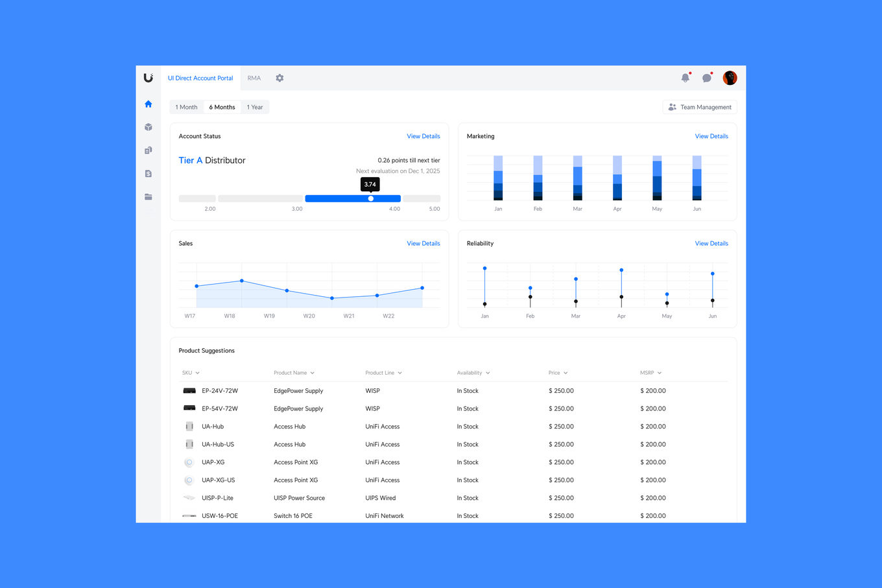Open the Product Line column dropdown

pyautogui.click(x=383, y=373)
